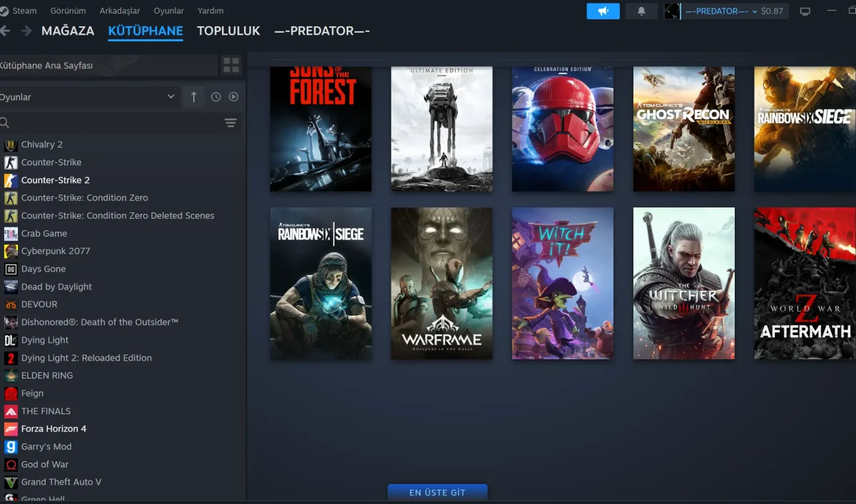
Task: Open advanced filter options icon
Action: (x=230, y=123)
